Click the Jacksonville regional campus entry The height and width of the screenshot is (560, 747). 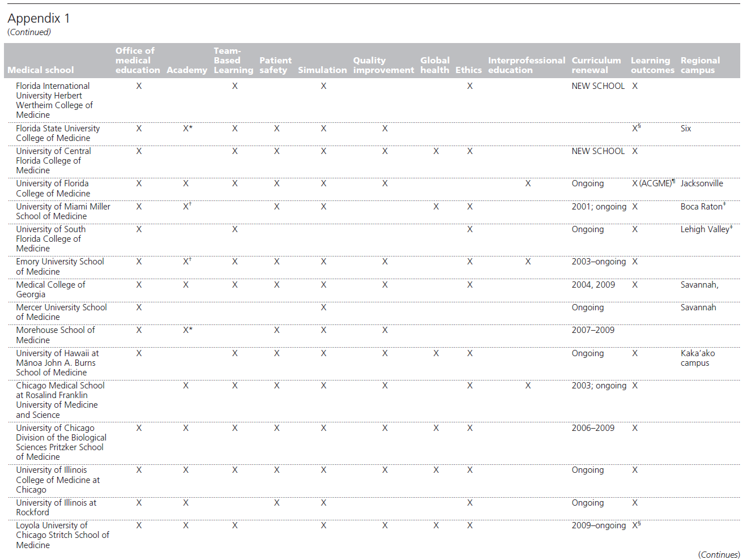point(702,183)
